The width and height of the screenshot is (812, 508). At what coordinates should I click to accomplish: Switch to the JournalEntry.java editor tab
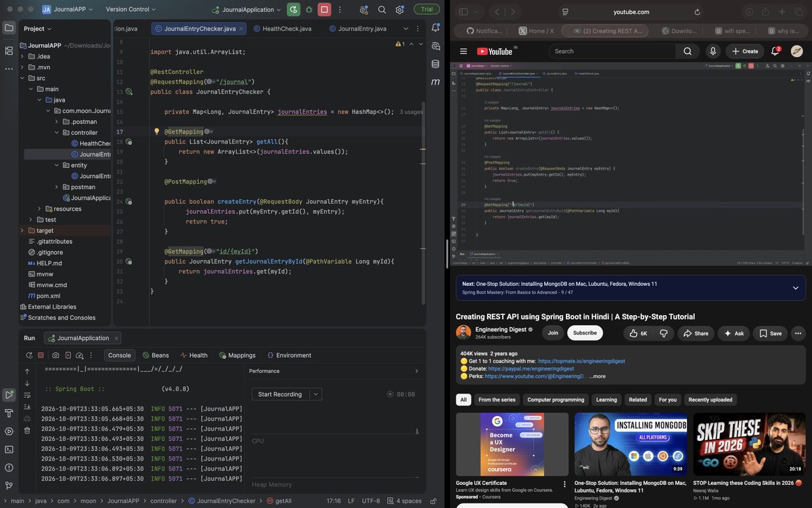click(x=357, y=28)
